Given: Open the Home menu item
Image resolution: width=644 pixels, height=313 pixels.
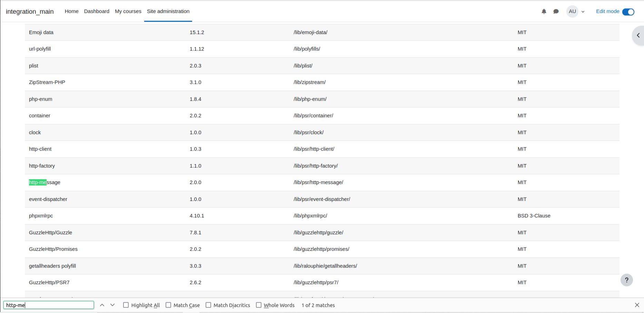Looking at the screenshot, I should click(72, 11).
